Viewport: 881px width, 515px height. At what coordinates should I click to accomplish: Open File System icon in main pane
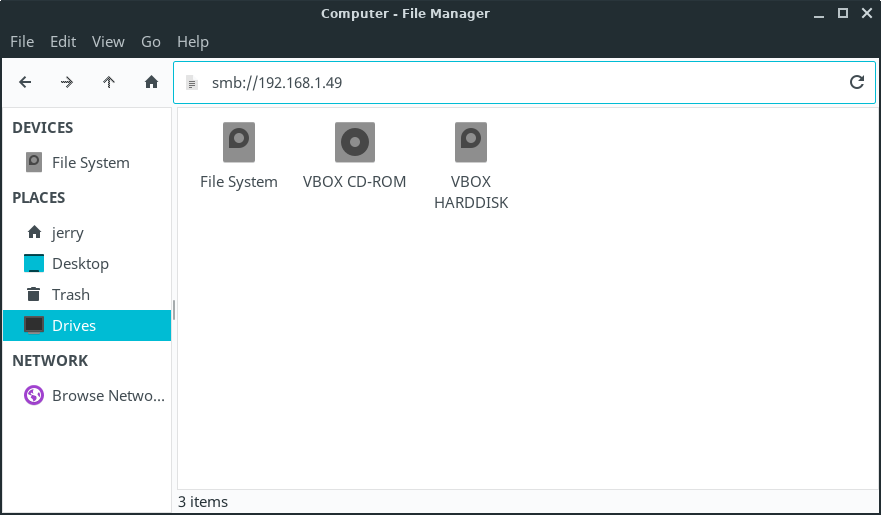point(239,143)
